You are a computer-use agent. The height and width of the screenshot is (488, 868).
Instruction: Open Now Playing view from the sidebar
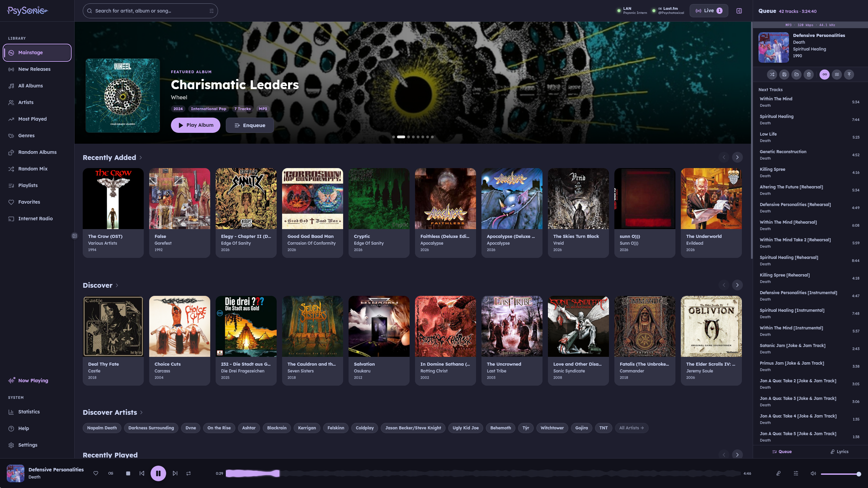coord(37,381)
